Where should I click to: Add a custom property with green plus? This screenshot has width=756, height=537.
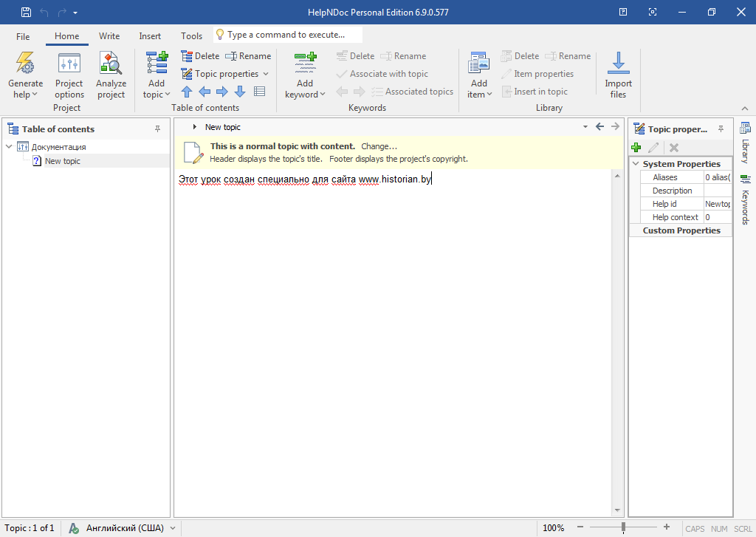tap(636, 148)
